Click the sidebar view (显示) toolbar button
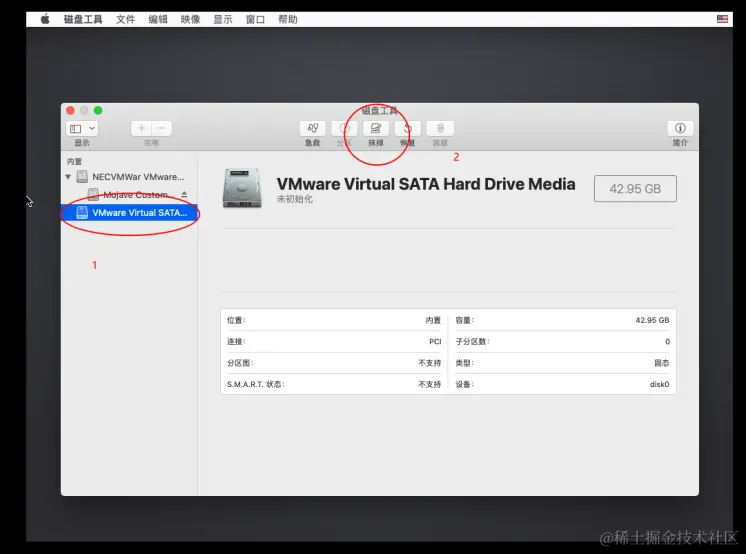 (82, 129)
